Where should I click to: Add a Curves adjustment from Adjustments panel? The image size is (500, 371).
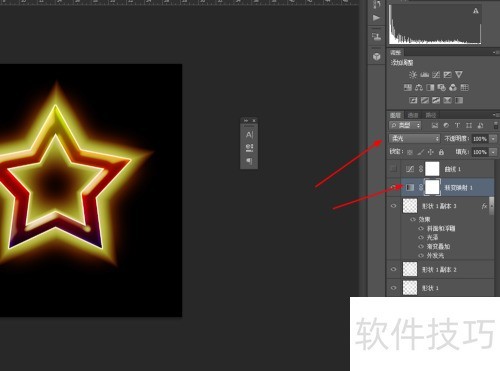[x=436, y=75]
